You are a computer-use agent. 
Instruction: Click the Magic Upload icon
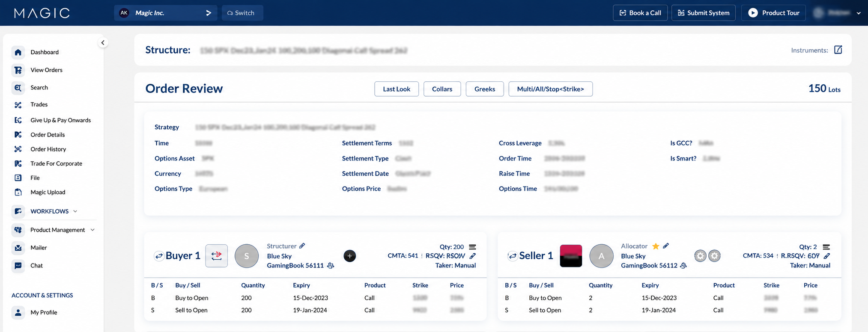click(18, 192)
